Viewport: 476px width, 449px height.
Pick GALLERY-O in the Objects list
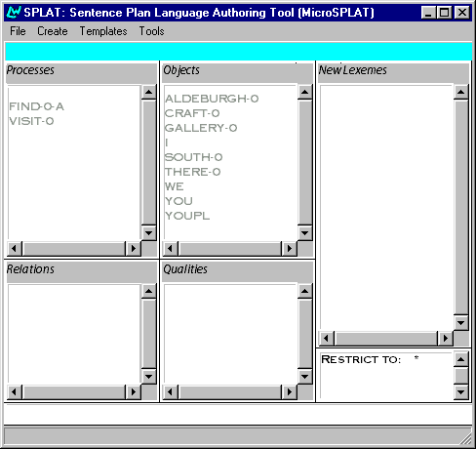coord(201,128)
